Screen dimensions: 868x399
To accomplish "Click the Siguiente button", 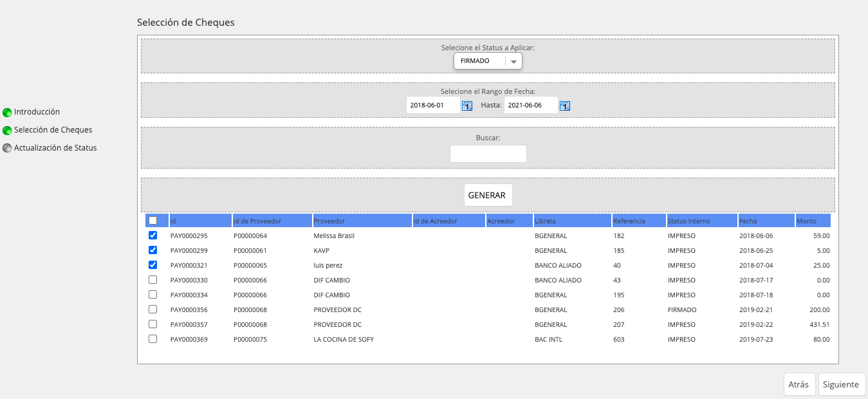I will coord(841,385).
